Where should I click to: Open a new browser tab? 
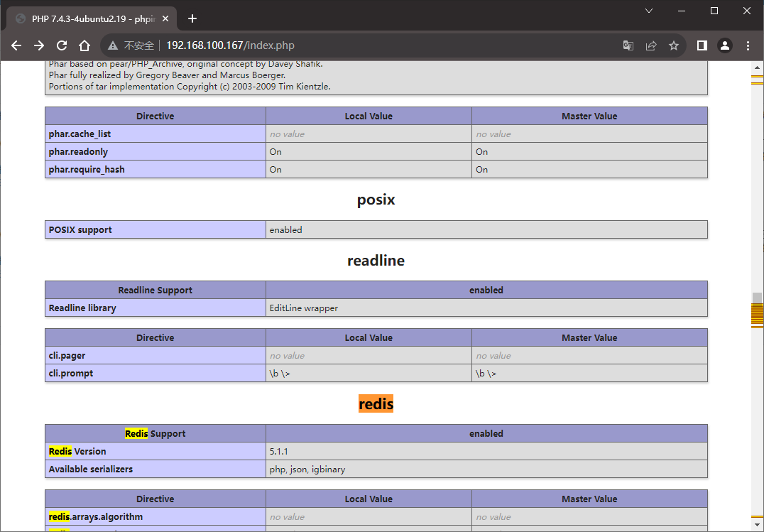pyautogui.click(x=192, y=18)
